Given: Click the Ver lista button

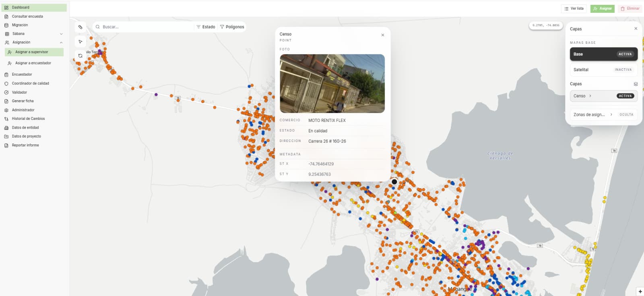Looking at the screenshot, I should click(x=574, y=8).
